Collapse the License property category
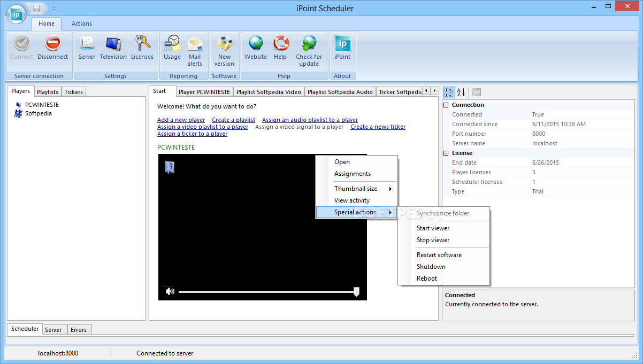Image resolution: width=643 pixels, height=364 pixels. click(x=446, y=153)
